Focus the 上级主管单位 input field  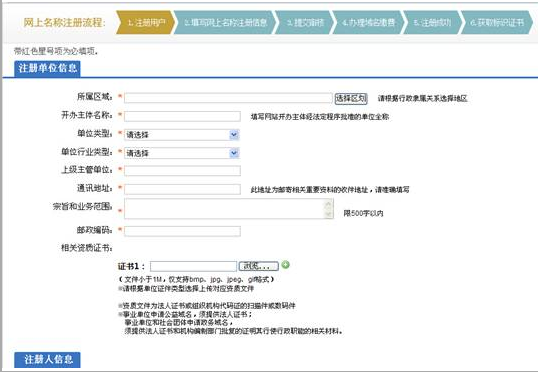183,171
